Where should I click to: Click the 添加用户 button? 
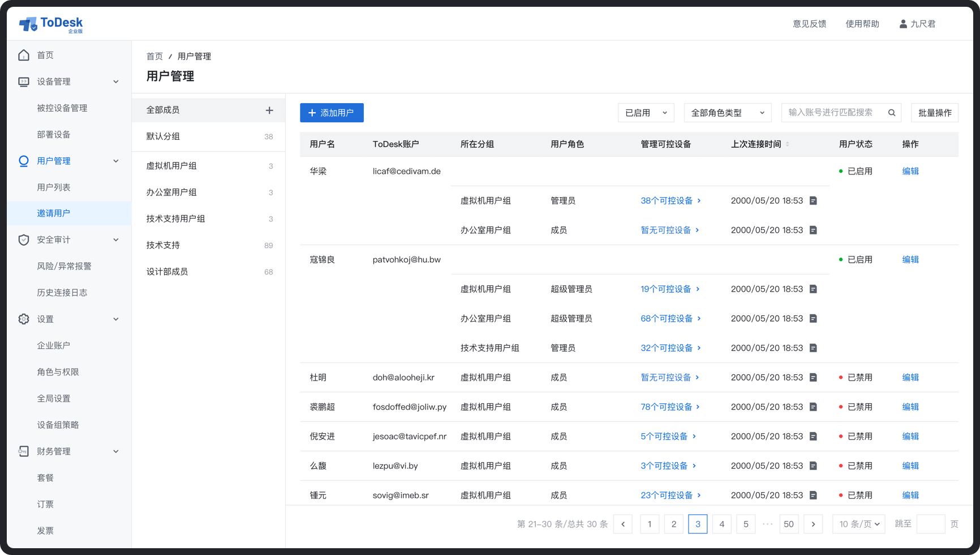click(332, 113)
